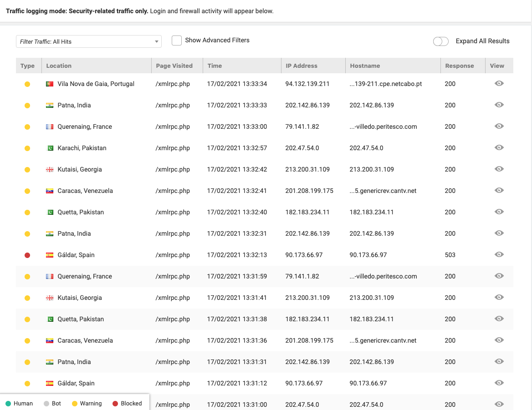Click the warning dot on the Karachi row
Image resolution: width=532 pixels, height=410 pixels.
(27, 148)
